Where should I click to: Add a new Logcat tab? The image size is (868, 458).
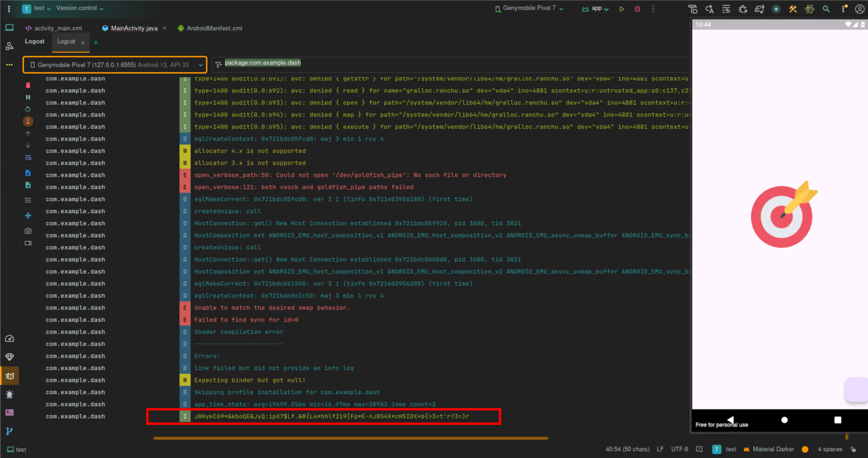point(96,43)
